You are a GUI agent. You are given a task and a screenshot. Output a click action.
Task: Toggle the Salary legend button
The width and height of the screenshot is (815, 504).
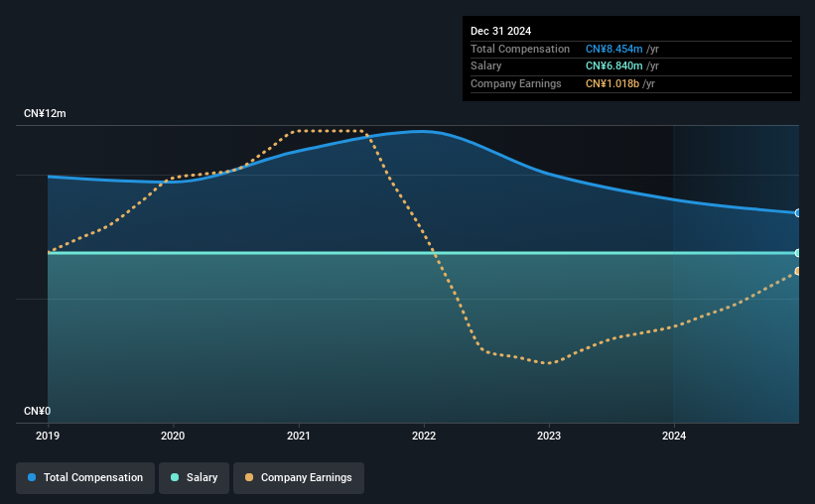coord(194,478)
